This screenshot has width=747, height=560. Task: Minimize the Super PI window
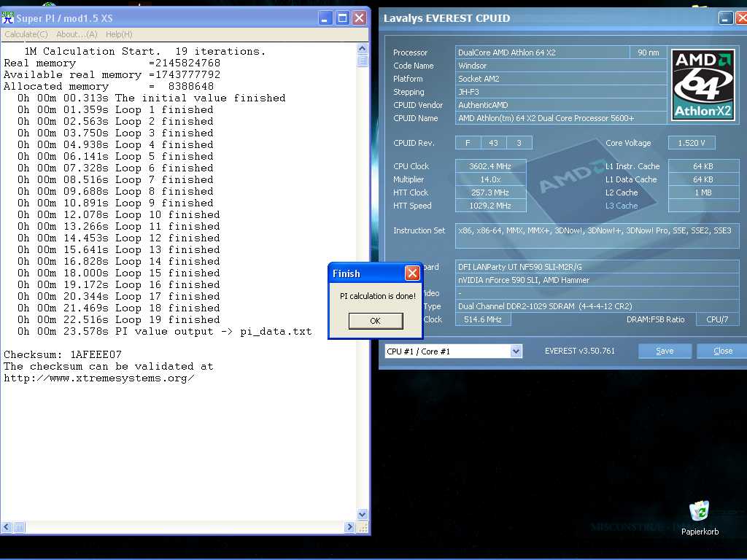coord(325,18)
